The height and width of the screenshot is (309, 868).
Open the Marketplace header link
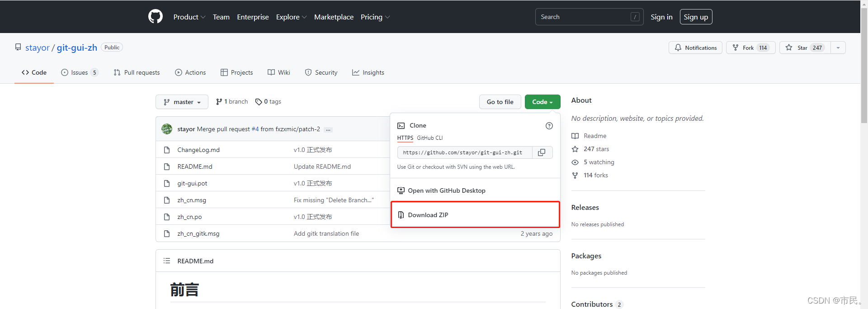point(334,17)
